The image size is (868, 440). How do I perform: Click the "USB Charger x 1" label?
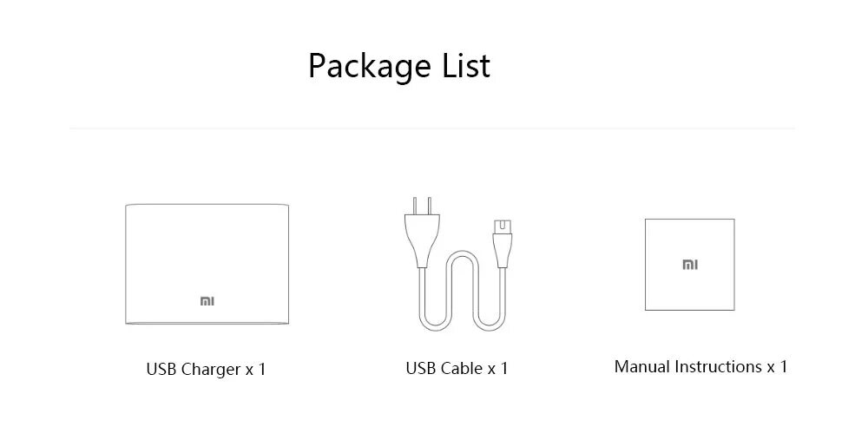206,370
